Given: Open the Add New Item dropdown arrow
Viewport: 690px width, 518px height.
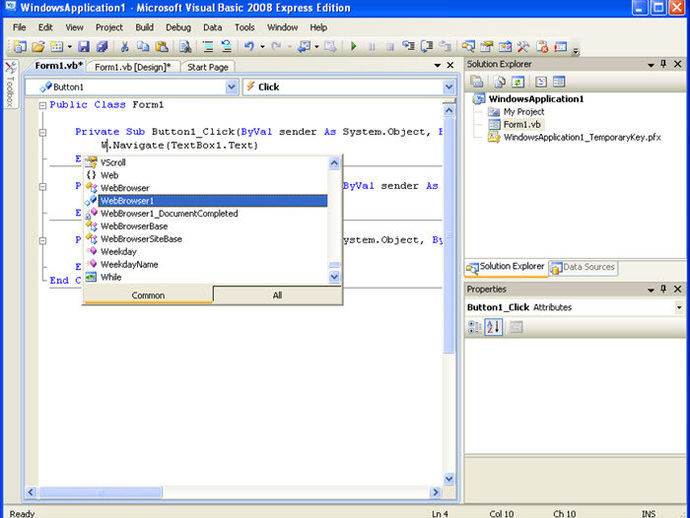Looking at the screenshot, I should coord(70,46).
